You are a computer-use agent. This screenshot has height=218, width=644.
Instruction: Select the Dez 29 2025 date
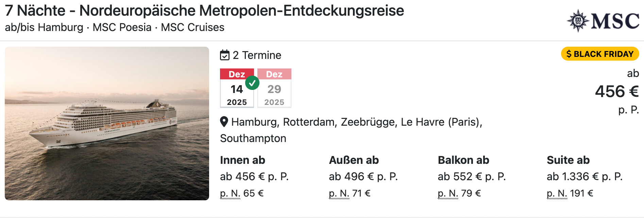[x=274, y=88]
